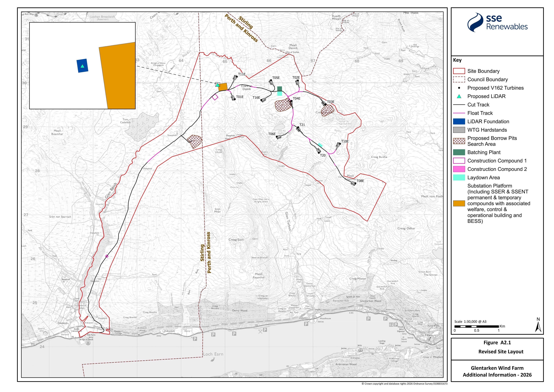
Task: Click the turbine label T03E
Action: (331, 102)
